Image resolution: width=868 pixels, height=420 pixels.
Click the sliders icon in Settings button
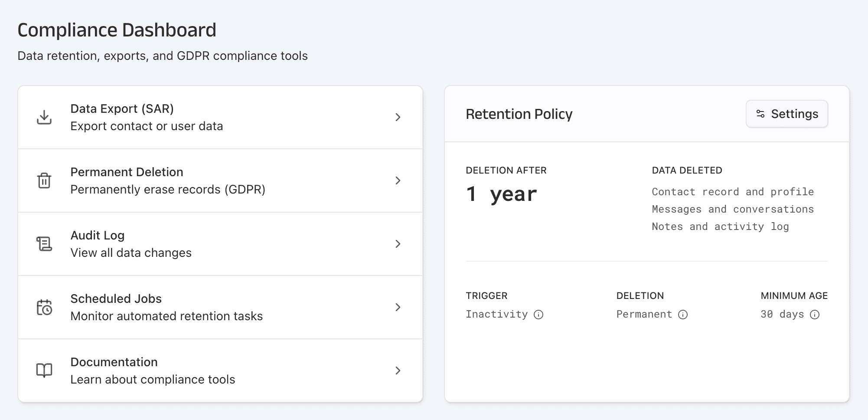point(760,114)
